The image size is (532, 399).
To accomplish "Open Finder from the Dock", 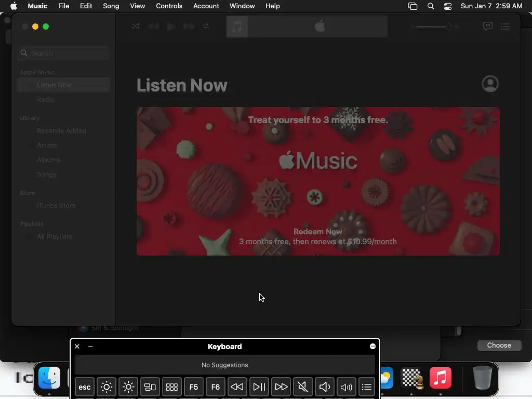I will pos(49,378).
